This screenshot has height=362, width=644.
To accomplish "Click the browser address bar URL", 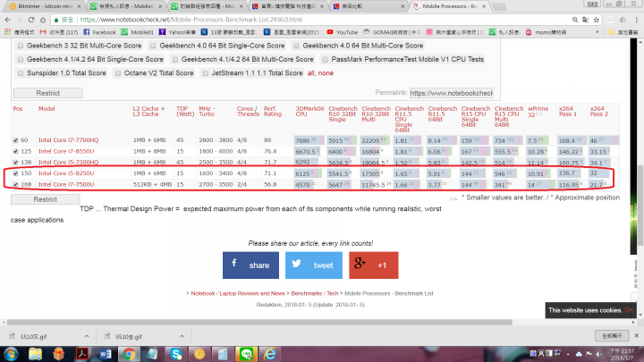I will (191, 20).
